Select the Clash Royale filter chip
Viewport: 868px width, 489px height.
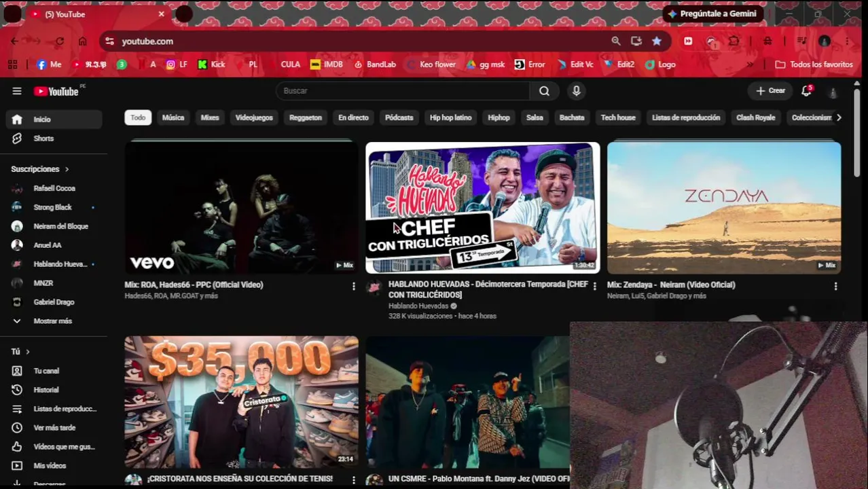756,117
